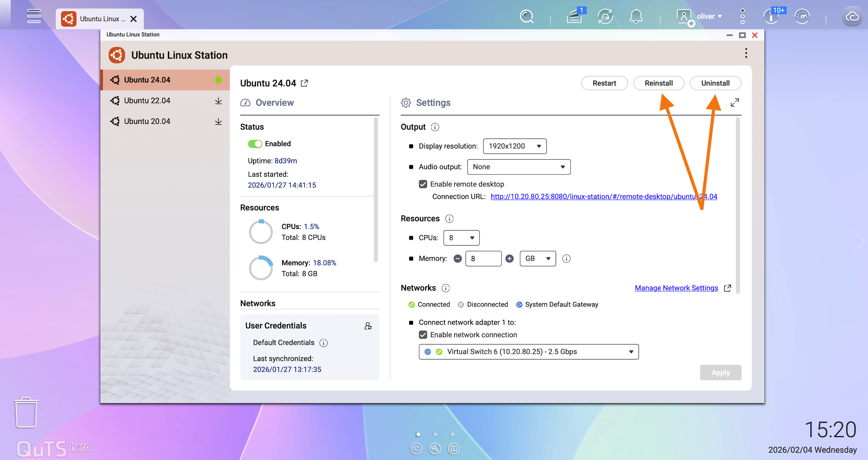The height and width of the screenshot is (460, 868).
Task: Expand the Settings panel to full size
Action: [734, 102]
